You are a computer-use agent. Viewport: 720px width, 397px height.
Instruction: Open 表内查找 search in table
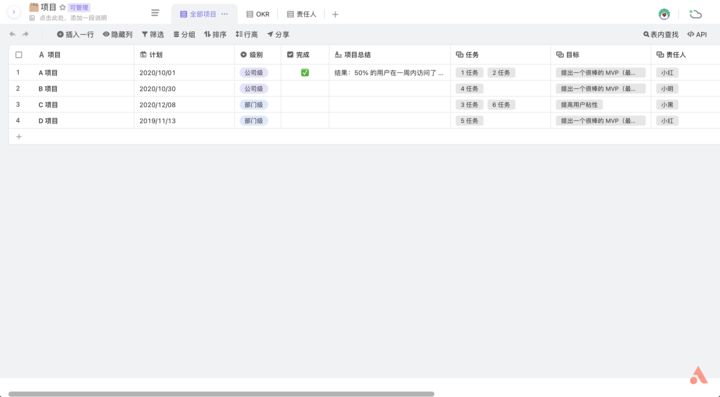coord(661,34)
